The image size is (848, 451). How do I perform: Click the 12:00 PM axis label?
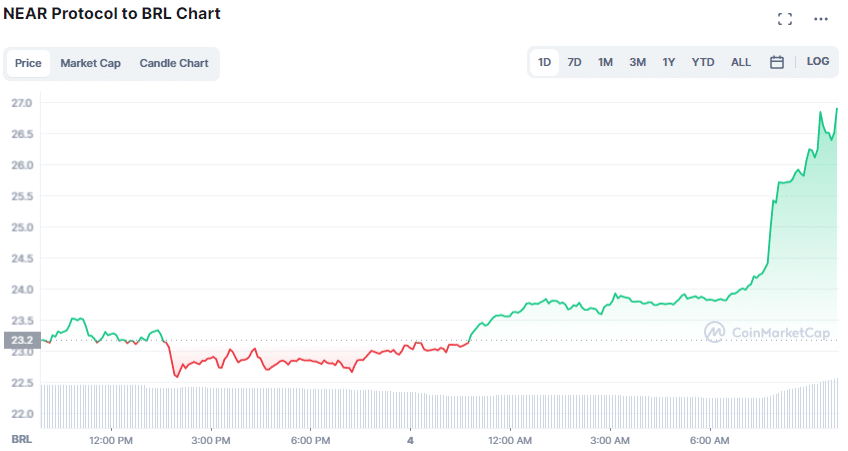110,441
